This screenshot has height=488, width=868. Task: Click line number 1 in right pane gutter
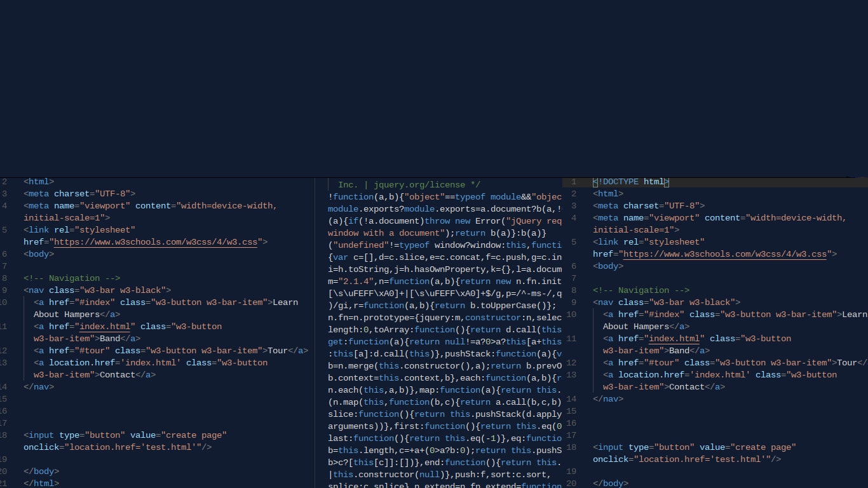574,182
